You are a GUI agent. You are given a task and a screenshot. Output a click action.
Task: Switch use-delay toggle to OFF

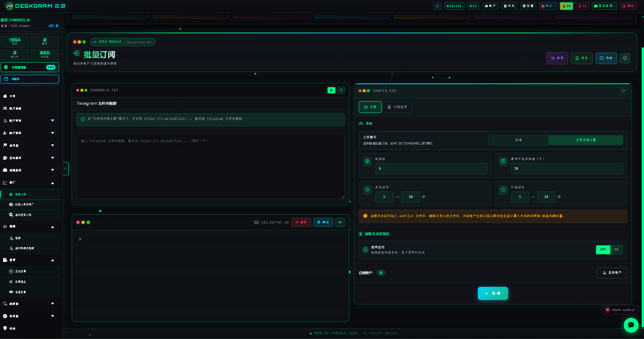click(x=603, y=249)
